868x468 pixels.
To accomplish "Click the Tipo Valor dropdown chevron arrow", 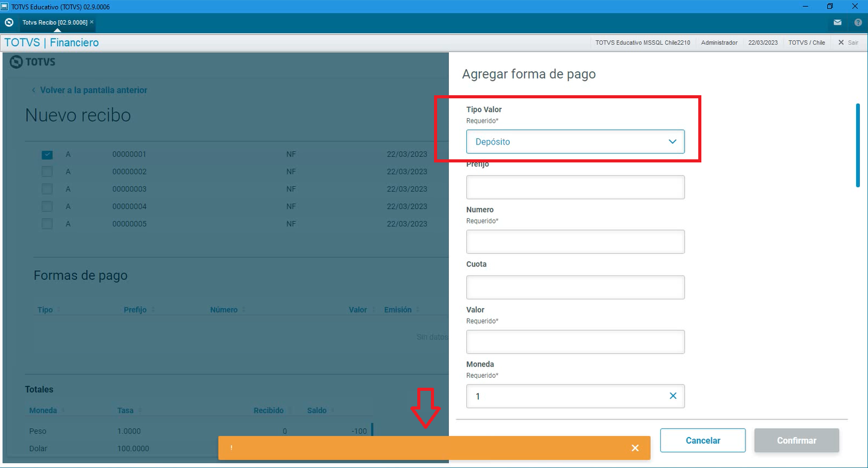I will 672,142.
